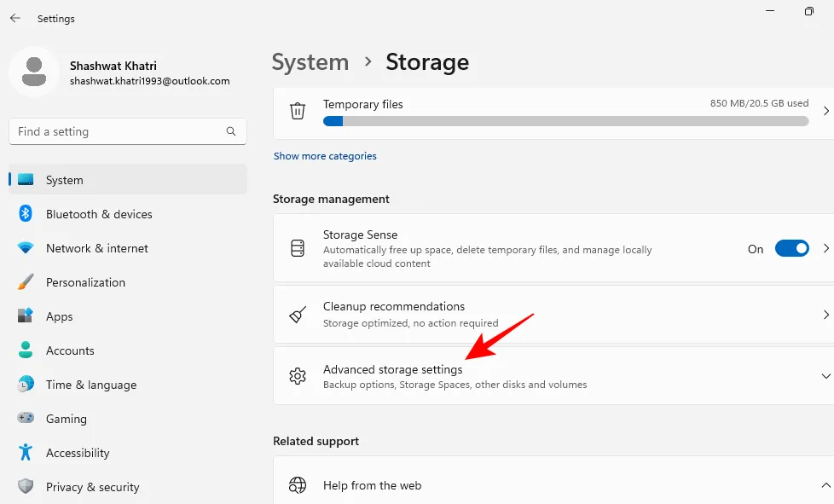Click the Accessibility figure icon
834x504 pixels.
click(x=26, y=452)
